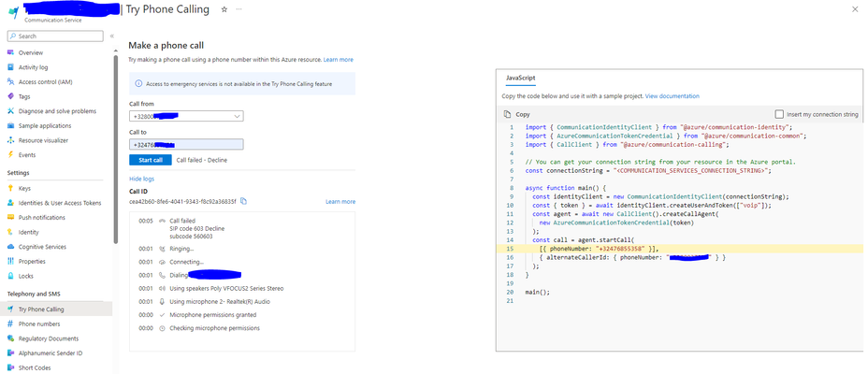Click Hide logs link
The width and height of the screenshot is (868, 374).
[142, 179]
